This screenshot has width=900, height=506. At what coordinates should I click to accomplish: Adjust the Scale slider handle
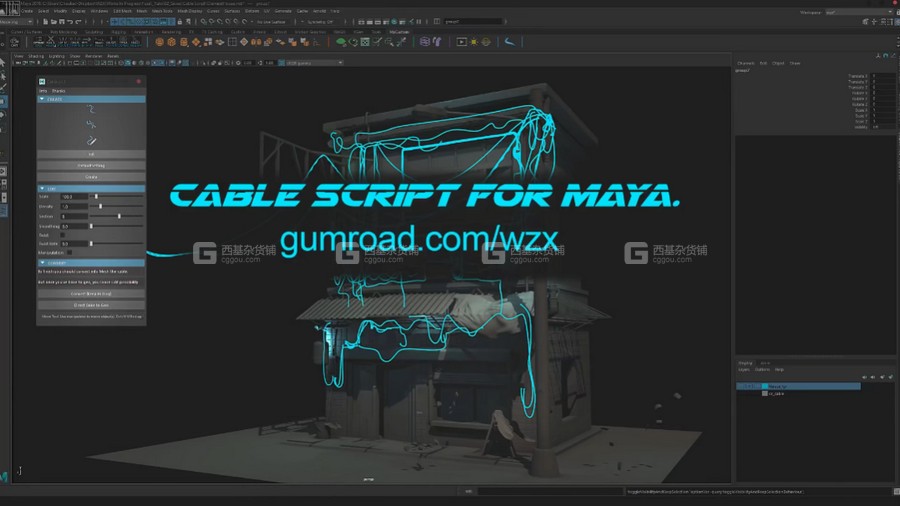pos(96,197)
